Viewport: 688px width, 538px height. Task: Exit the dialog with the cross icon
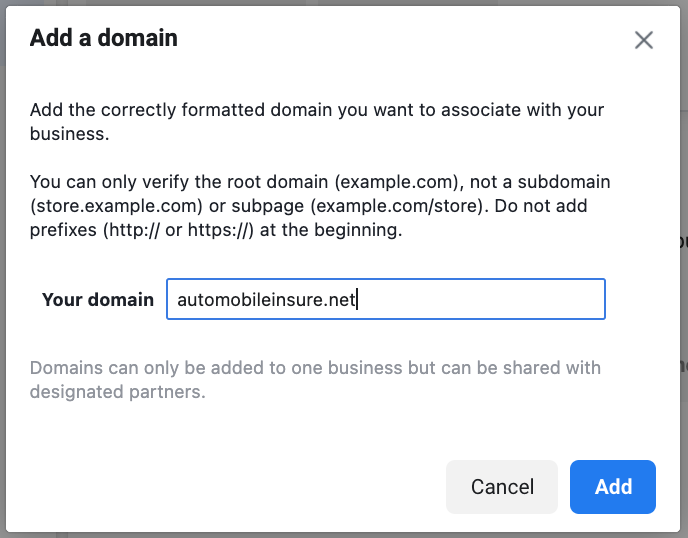point(644,40)
